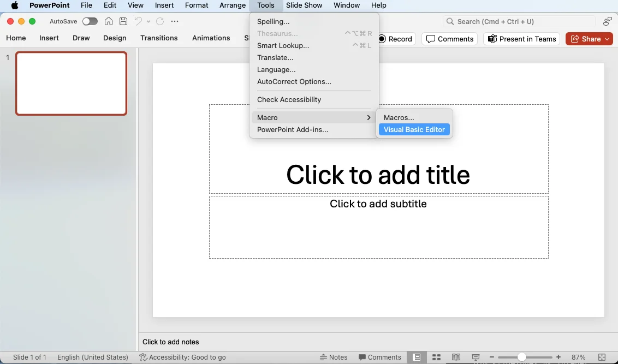Screen dimensions: 618x364
Task: Click the collaboration people icon
Action: pyautogui.click(x=608, y=21)
